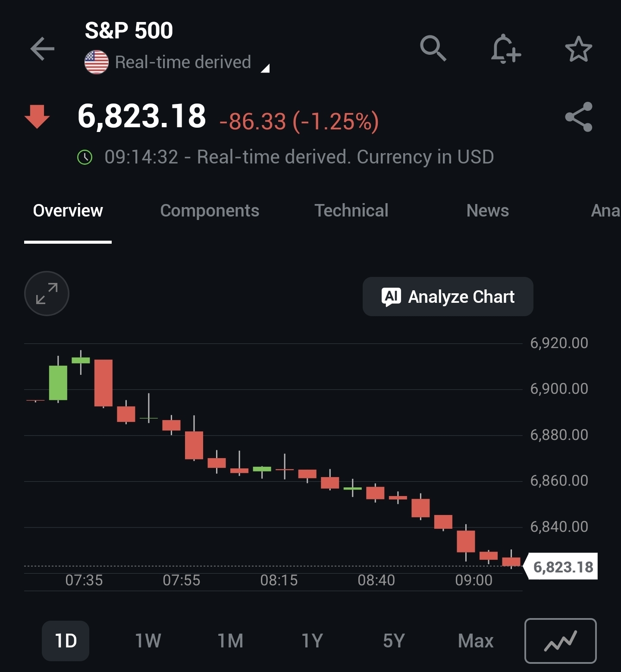The image size is (621, 672).
Task: Go to the News tab
Action: point(487,211)
